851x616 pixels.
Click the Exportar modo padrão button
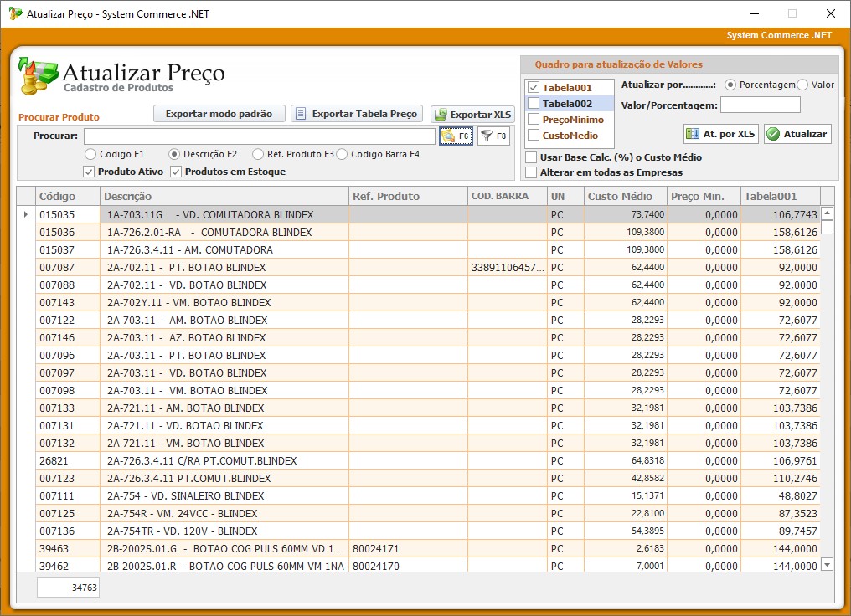tap(219, 114)
